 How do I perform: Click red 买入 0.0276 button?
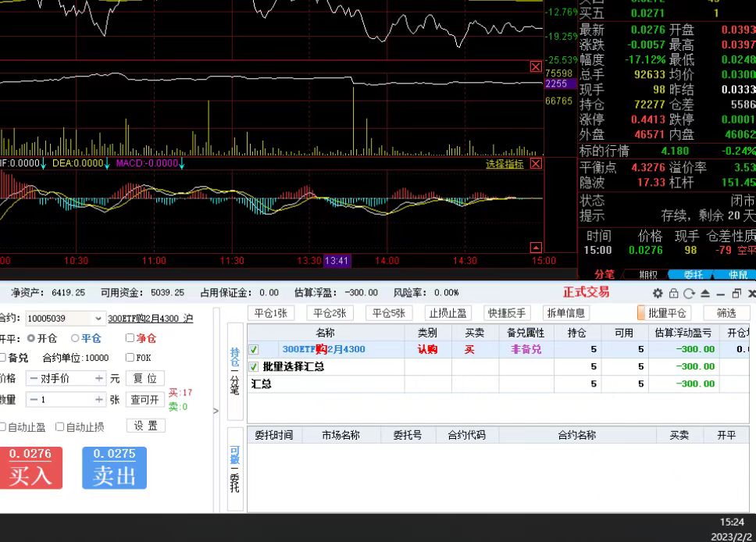point(30,468)
